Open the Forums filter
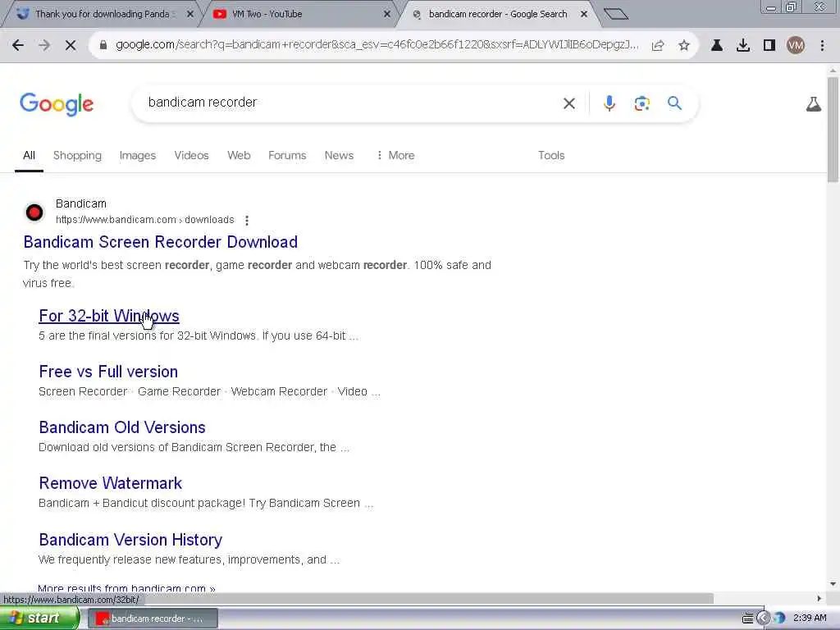 [x=287, y=155]
